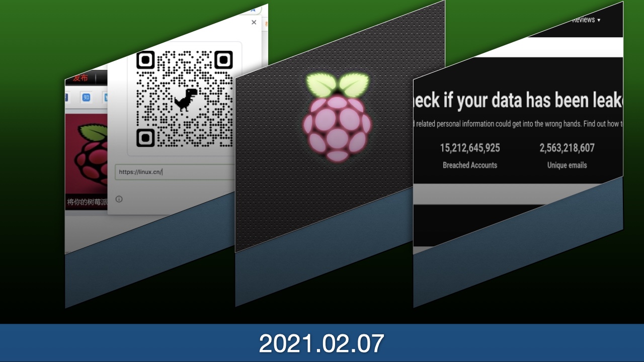
Task: Click the 将你的树莓派 article caption
Action: tap(87, 203)
